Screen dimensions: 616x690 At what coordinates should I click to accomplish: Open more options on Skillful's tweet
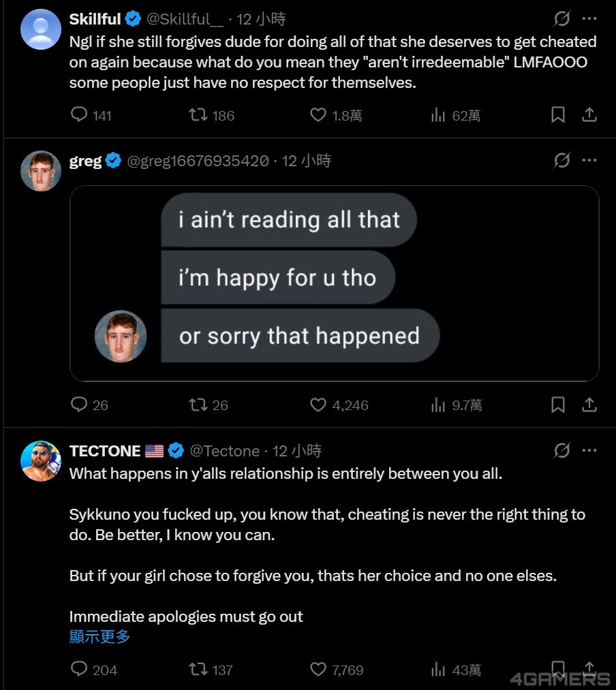pos(589,18)
